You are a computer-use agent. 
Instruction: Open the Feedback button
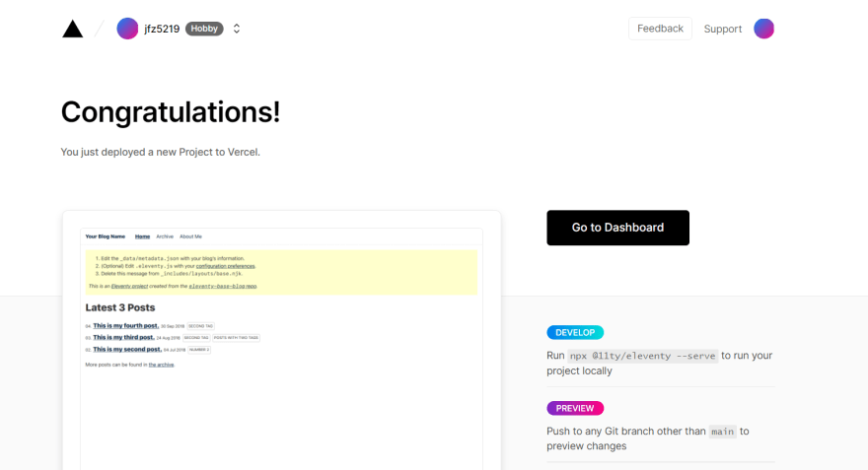click(x=660, y=29)
